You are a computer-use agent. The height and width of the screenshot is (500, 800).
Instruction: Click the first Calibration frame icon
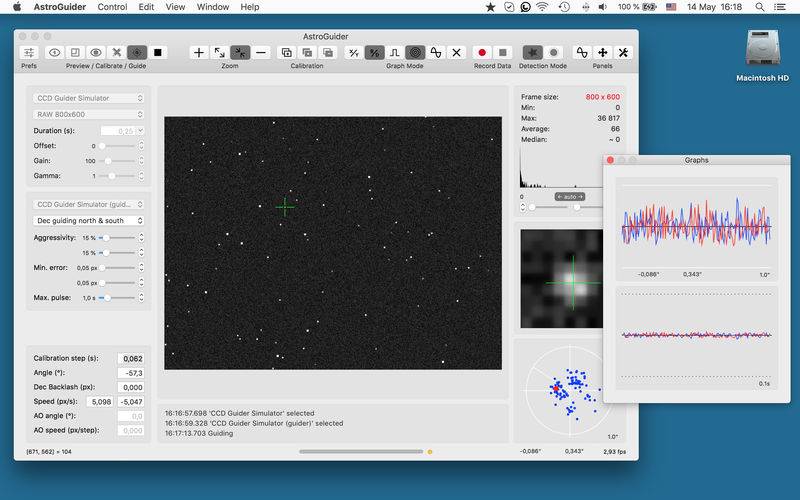(x=287, y=53)
